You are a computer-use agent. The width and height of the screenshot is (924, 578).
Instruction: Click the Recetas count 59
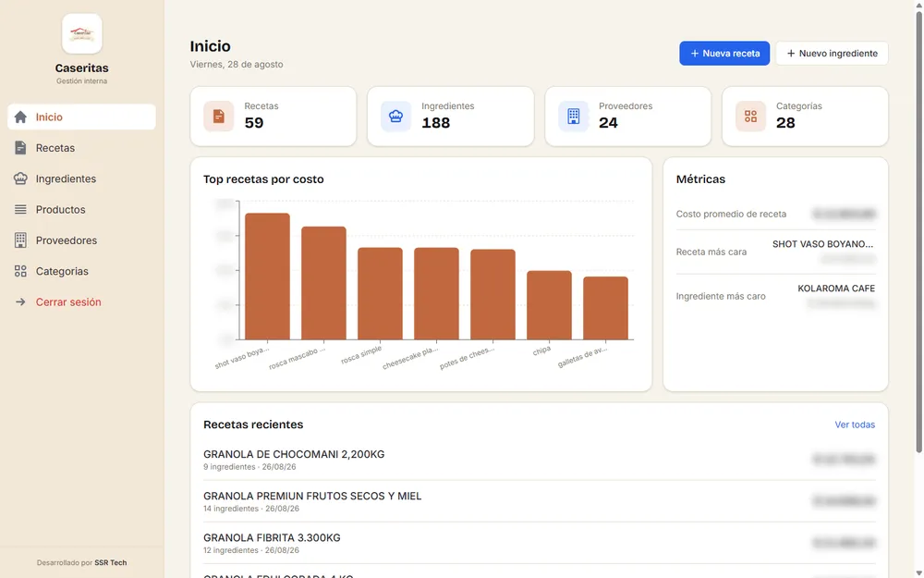click(254, 123)
